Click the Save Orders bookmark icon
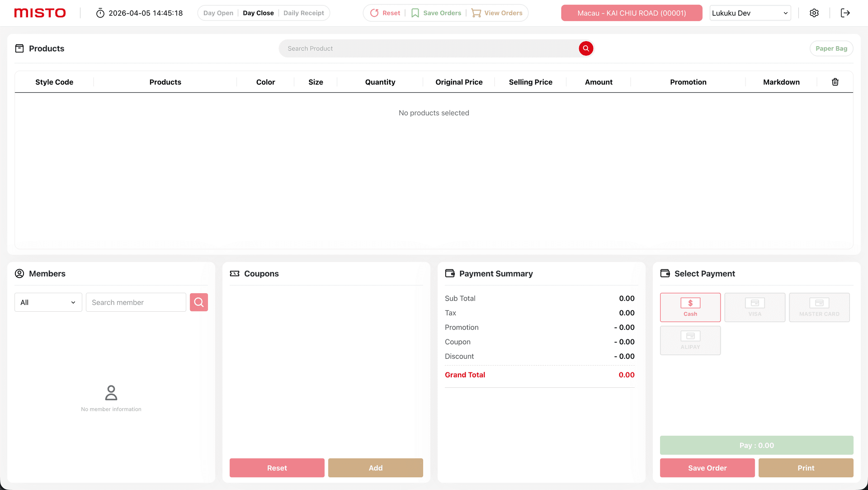This screenshot has width=868, height=490. coord(415,13)
